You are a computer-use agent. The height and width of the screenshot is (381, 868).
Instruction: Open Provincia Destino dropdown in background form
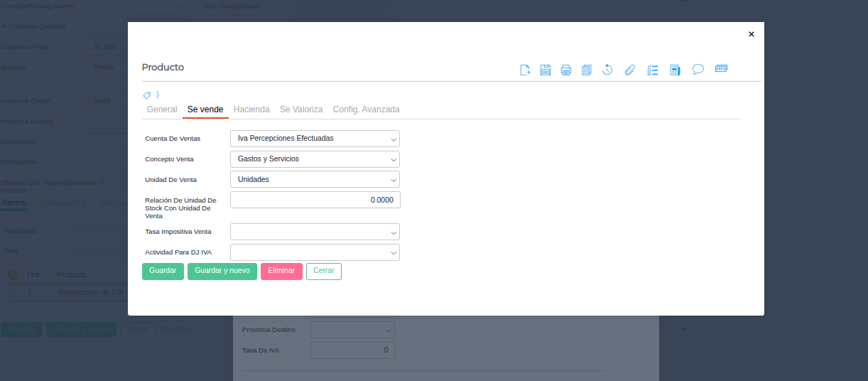352,330
